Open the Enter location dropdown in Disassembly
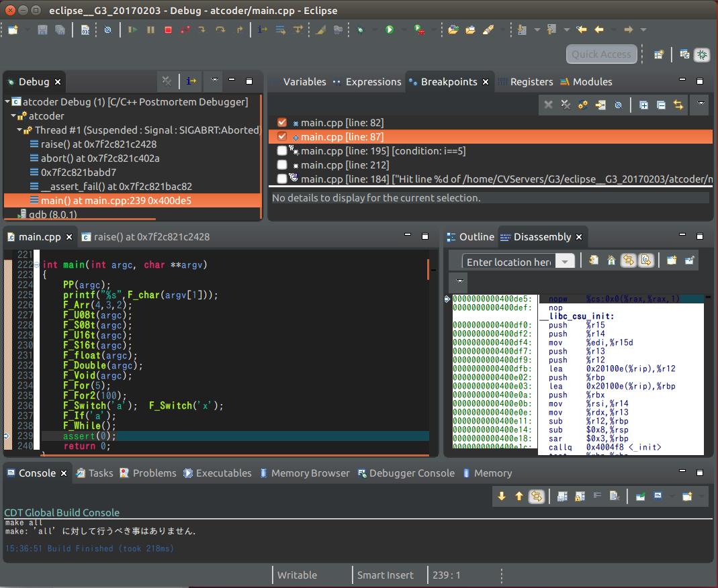 tap(564, 261)
